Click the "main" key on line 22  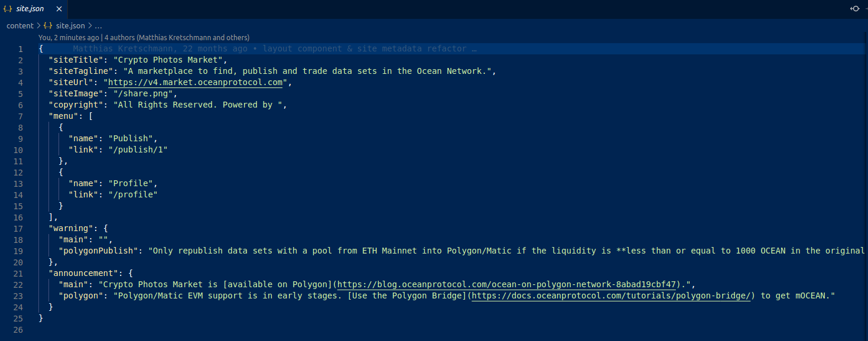pos(74,284)
